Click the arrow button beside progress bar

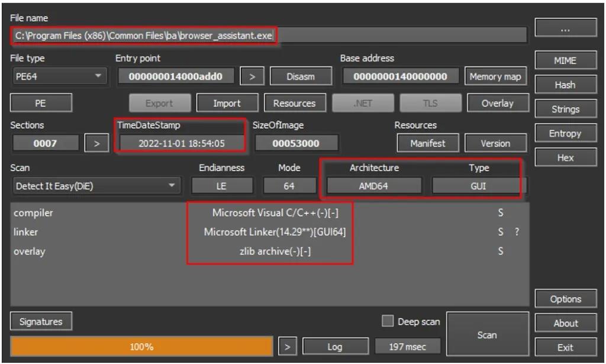tap(287, 347)
